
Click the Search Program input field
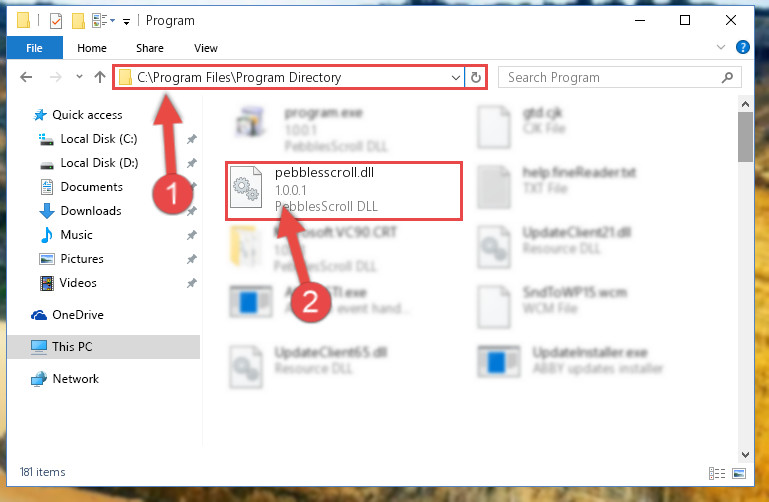pos(610,77)
